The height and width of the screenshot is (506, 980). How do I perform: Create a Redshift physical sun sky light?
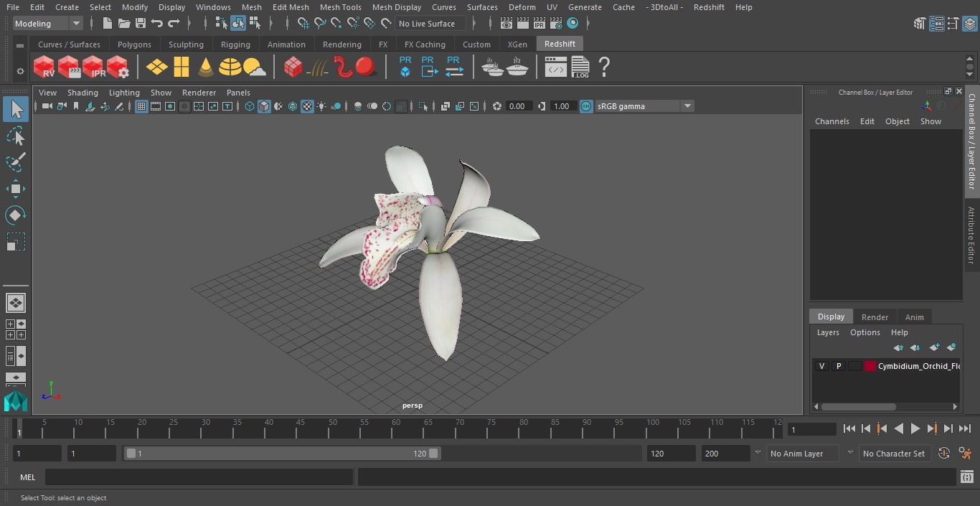pos(254,67)
